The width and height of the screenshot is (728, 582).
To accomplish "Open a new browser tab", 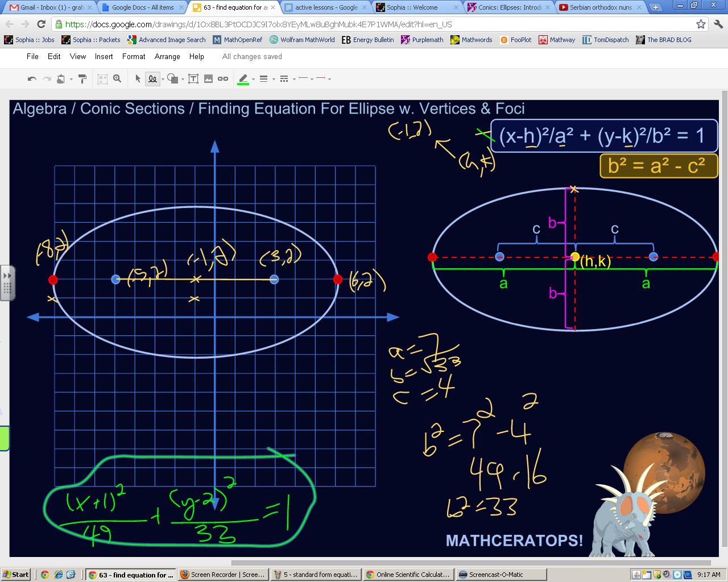I will [655, 7].
